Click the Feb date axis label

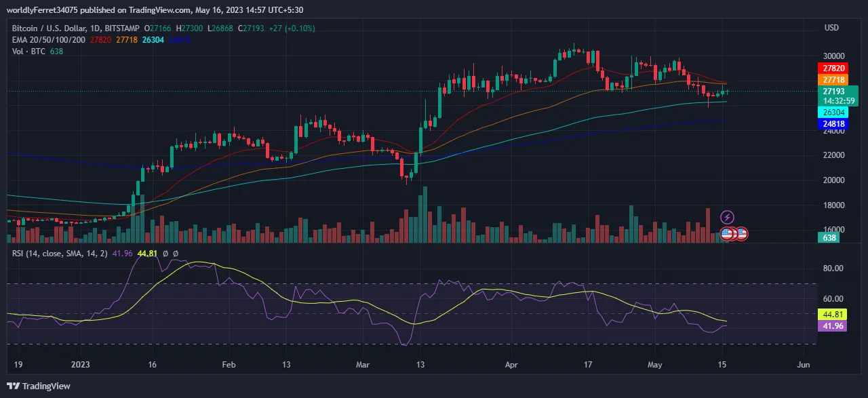[x=229, y=365]
